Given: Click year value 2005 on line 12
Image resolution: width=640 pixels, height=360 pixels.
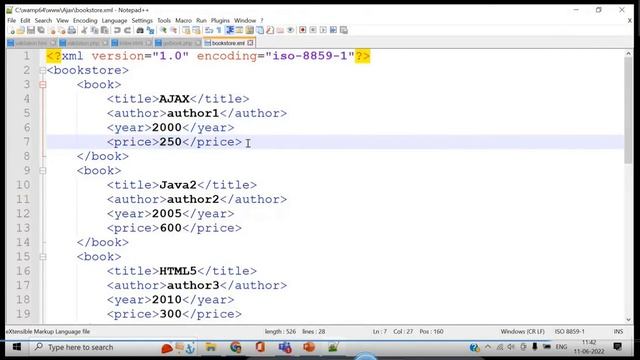Looking at the screenshot, I should [x=167, y=213].
